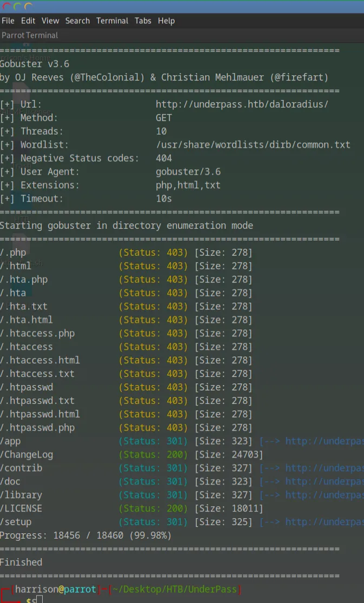The width and height of the screenshot is (364, 603).
Task: Click the redirect URL on the /app row
Action: coord(324,441)
